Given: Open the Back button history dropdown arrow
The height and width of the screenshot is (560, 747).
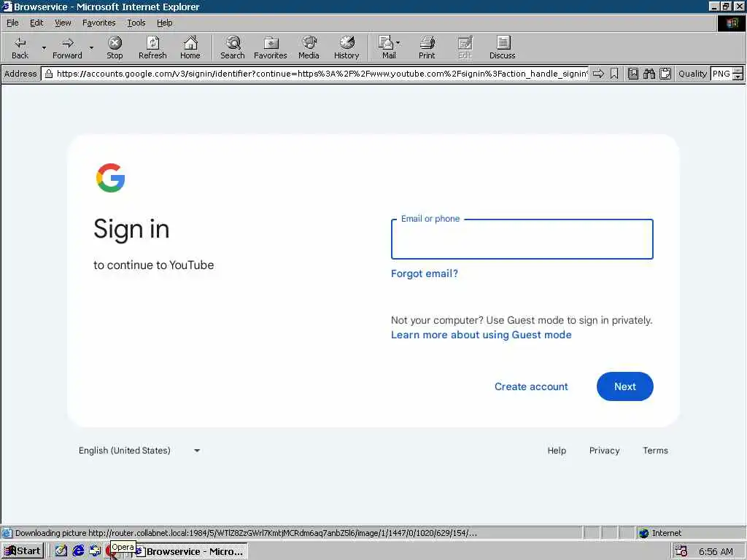Looking at the screenshot, I should pos(44,47).
